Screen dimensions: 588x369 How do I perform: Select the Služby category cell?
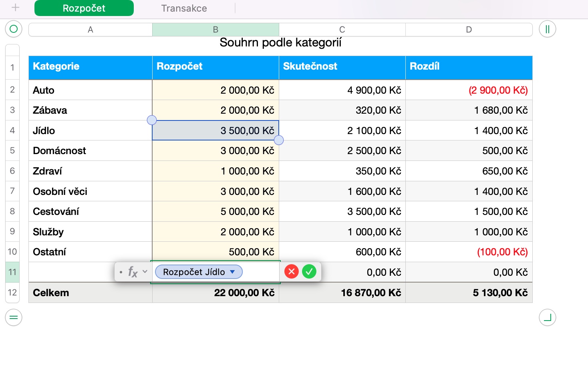pos(91,232)
